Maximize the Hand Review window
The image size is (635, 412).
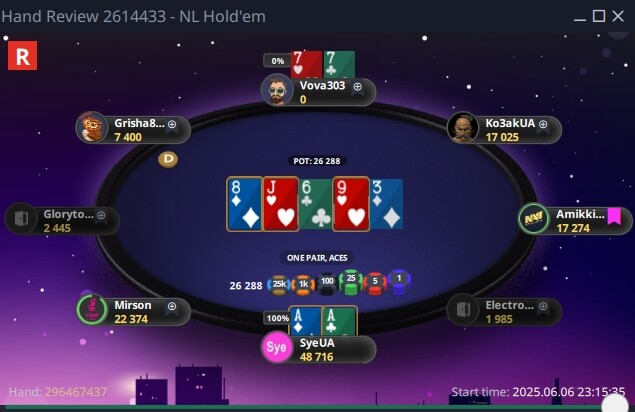pyautogui.click(x=599, y=16)
